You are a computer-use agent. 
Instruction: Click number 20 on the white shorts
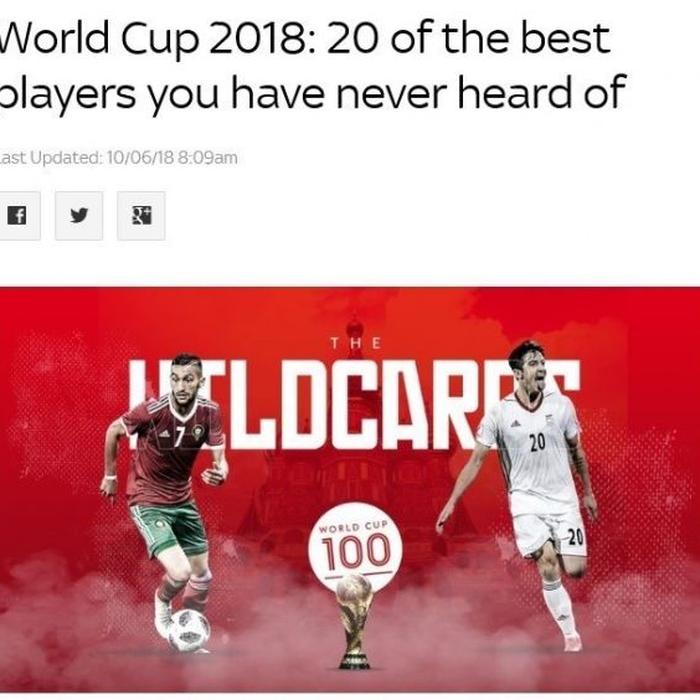click(575, 537)
